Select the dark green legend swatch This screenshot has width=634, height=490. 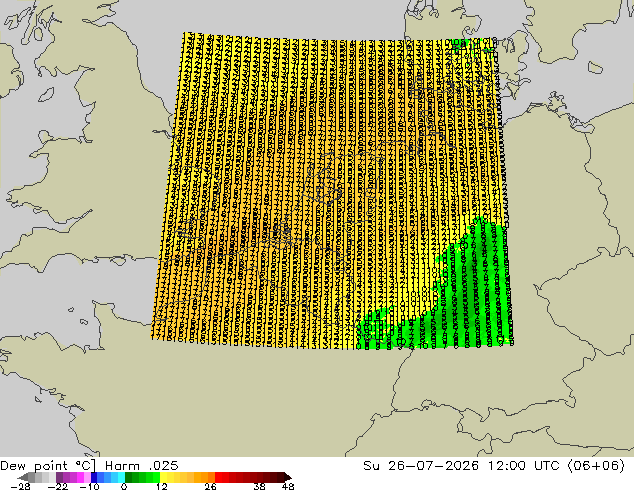[128, 477]
